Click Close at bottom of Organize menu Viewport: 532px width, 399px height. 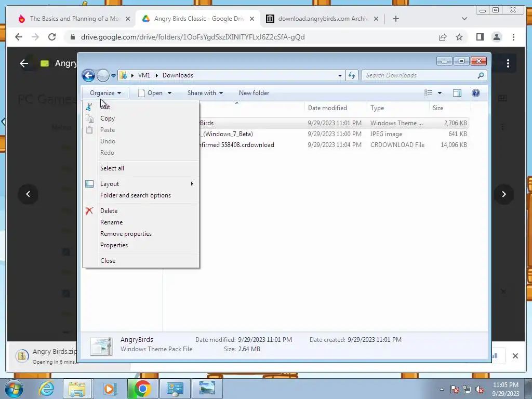[x=141, y=261]
